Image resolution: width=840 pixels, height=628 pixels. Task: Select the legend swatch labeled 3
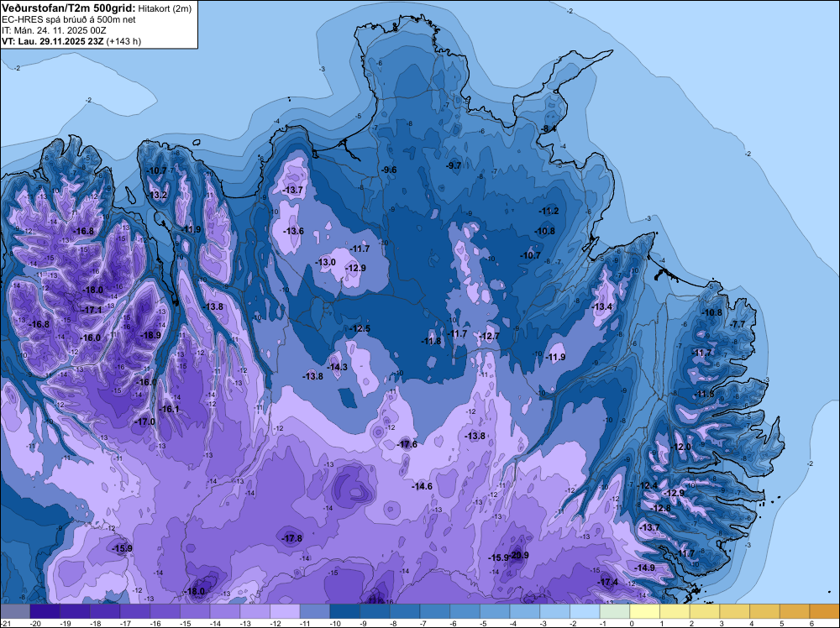point(735,611)
